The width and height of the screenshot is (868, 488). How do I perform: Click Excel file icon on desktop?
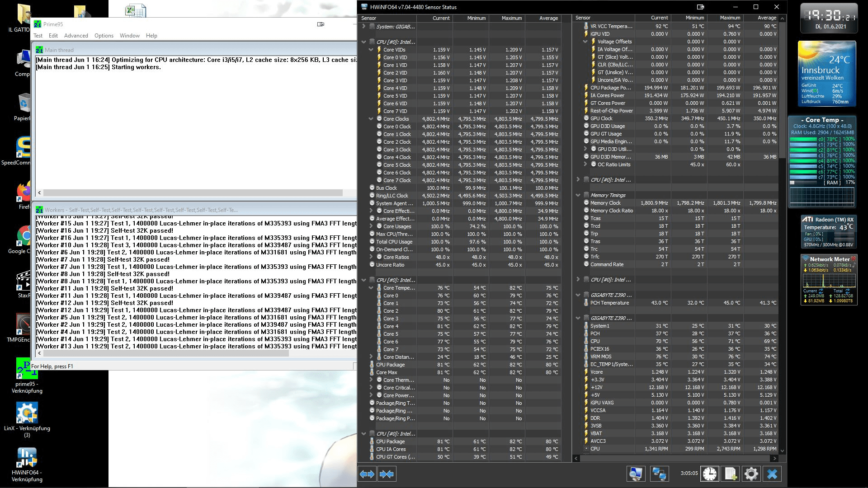coord(136,11)
